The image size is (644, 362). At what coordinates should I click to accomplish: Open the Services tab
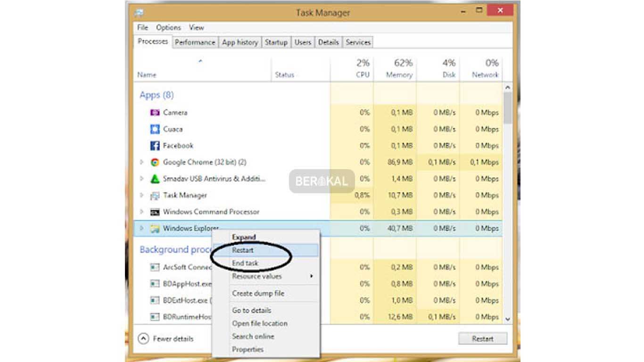pos(358,42)
